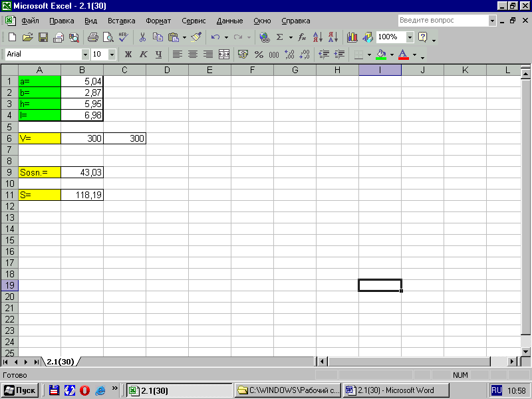Open the undo history dropdown arrow
The image size is (532, 399).
(226, 37)
